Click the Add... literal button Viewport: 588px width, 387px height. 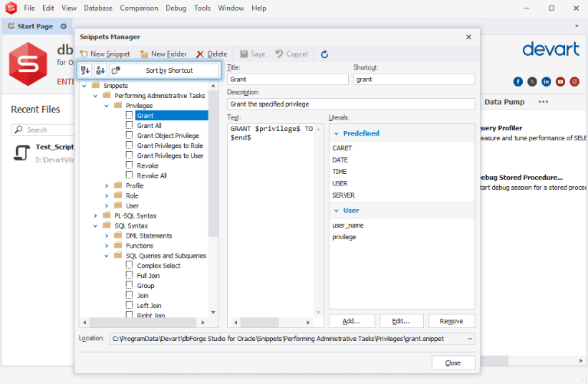point(351,321)
